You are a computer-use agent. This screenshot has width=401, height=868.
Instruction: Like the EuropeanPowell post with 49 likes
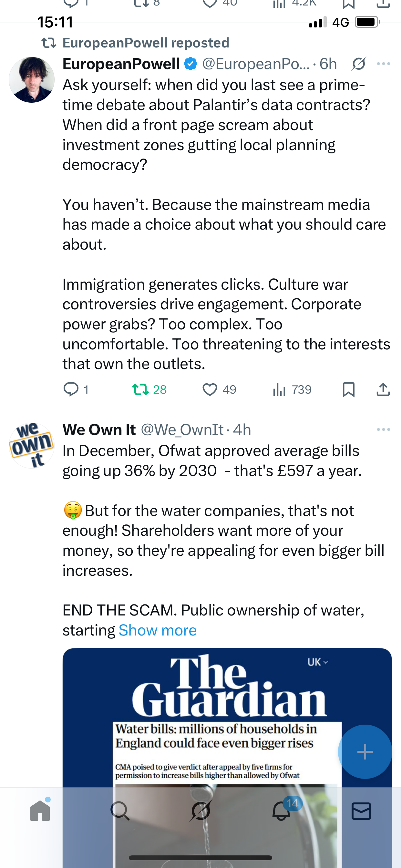pos(210,389)
